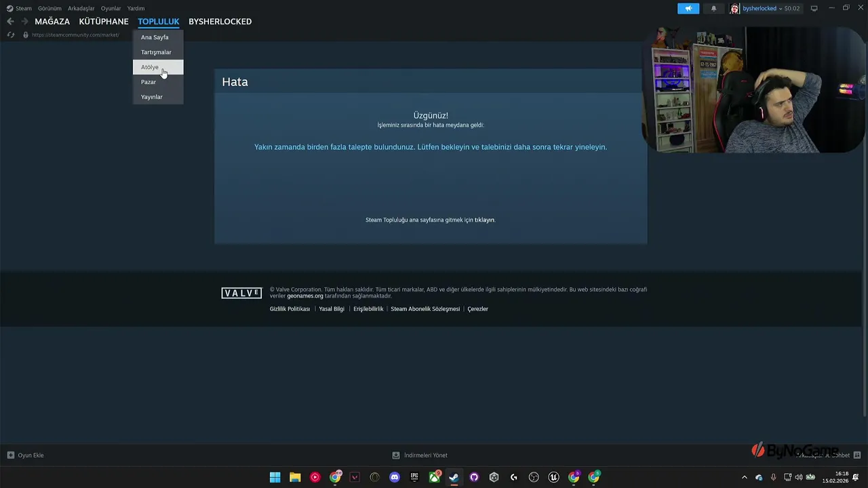This screenshot has height=488, width=868.
Task: Open Valorant from the taskbar
Action: point(355,477)
